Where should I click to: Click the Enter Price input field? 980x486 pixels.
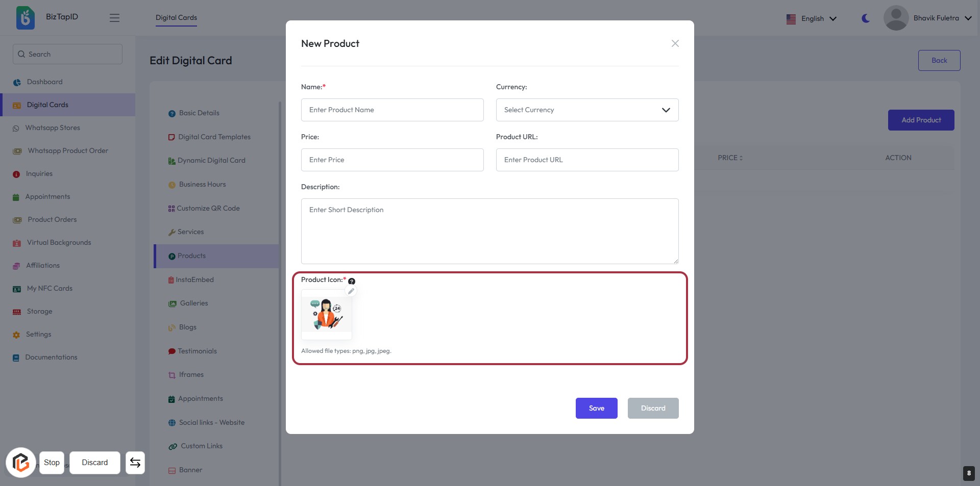tap(392, 160)
